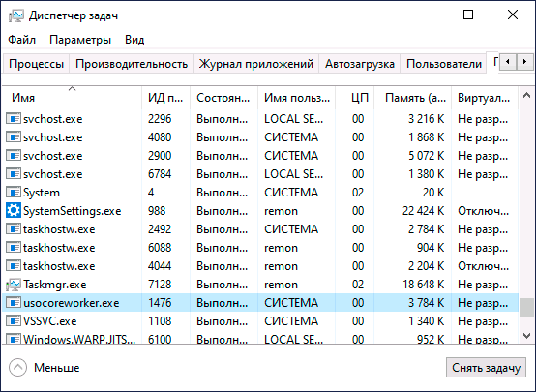Click the SystemSettings.exe gear icon

click(x=14, y=211)
